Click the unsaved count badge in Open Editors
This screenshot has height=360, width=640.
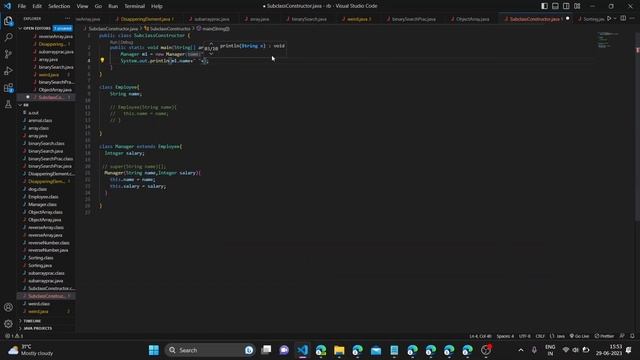(62, 28)
